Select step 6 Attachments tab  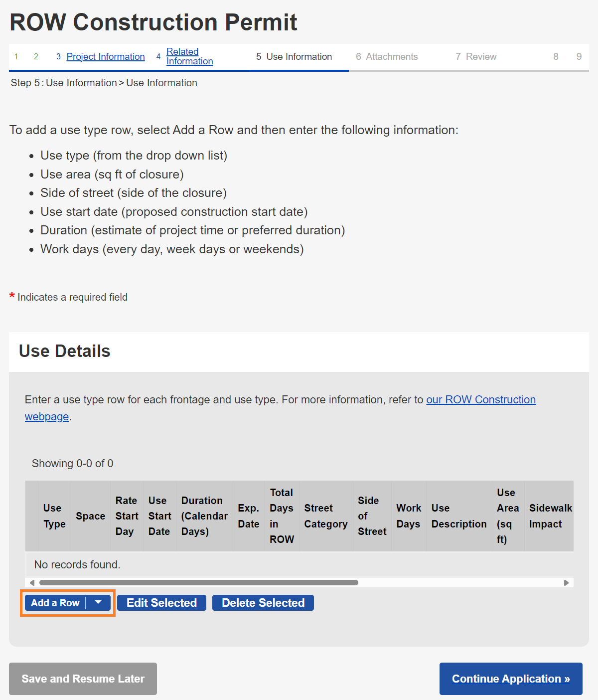click(391, 57)
